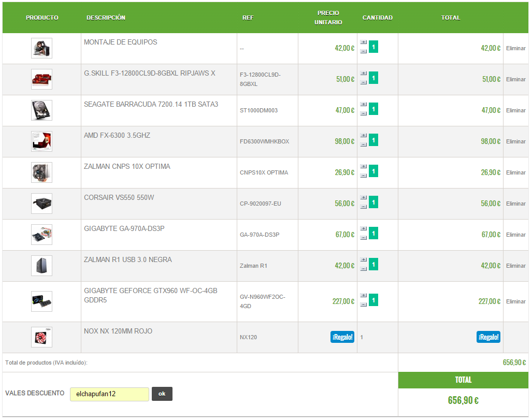This screenshot has width=532, height=420.
Task: Open AMD FX-6300 processor thumbnail
Action: (42, 141)
